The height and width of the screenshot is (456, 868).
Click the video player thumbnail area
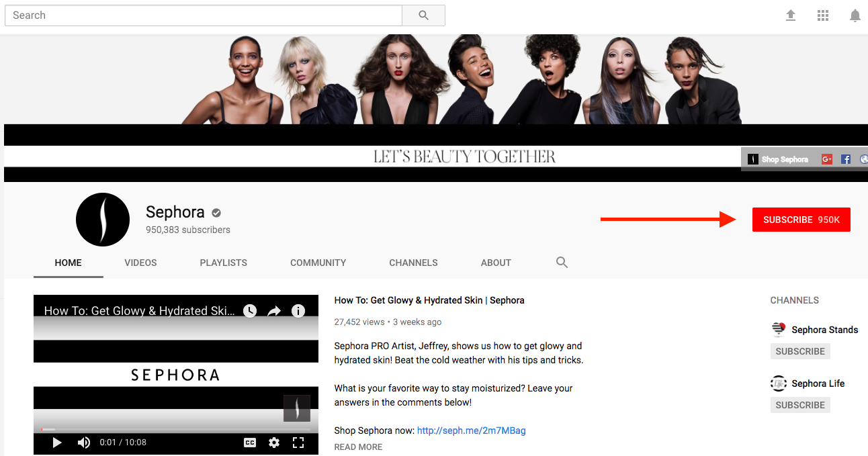pyautogui.click(x=176, y=375)
